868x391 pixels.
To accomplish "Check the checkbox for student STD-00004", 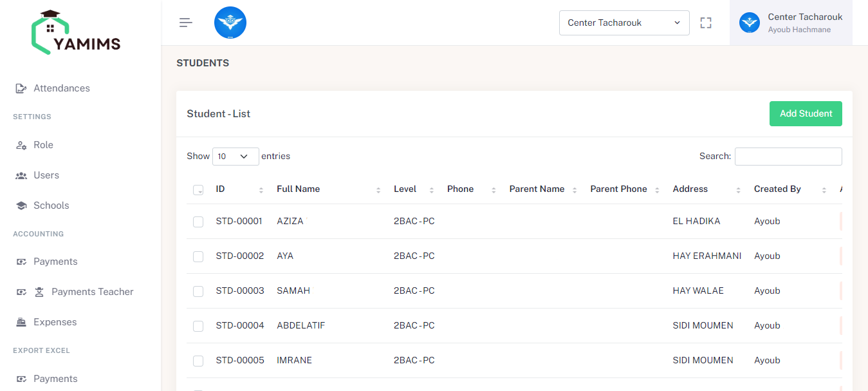I will click(198, 326).
